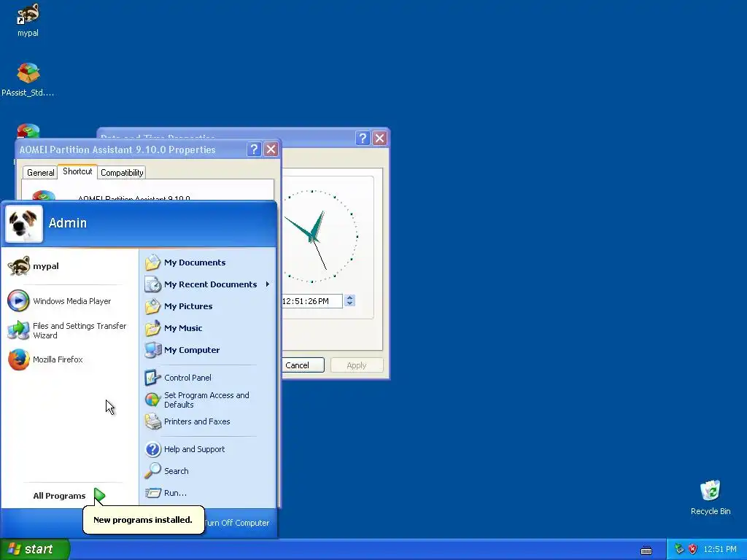
Task: Click Cancel in Date and Time dialog
Action: (303, 365)
